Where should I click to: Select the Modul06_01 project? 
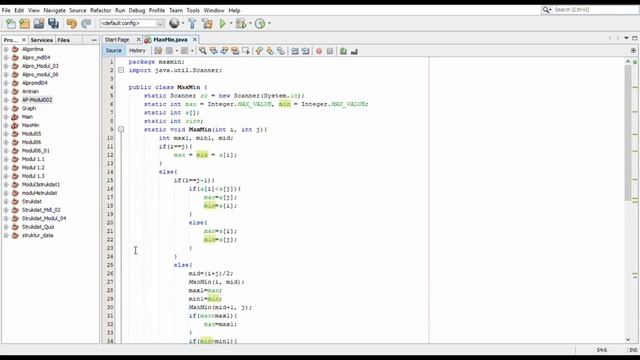pyautogui.click(x=36, y=151)
